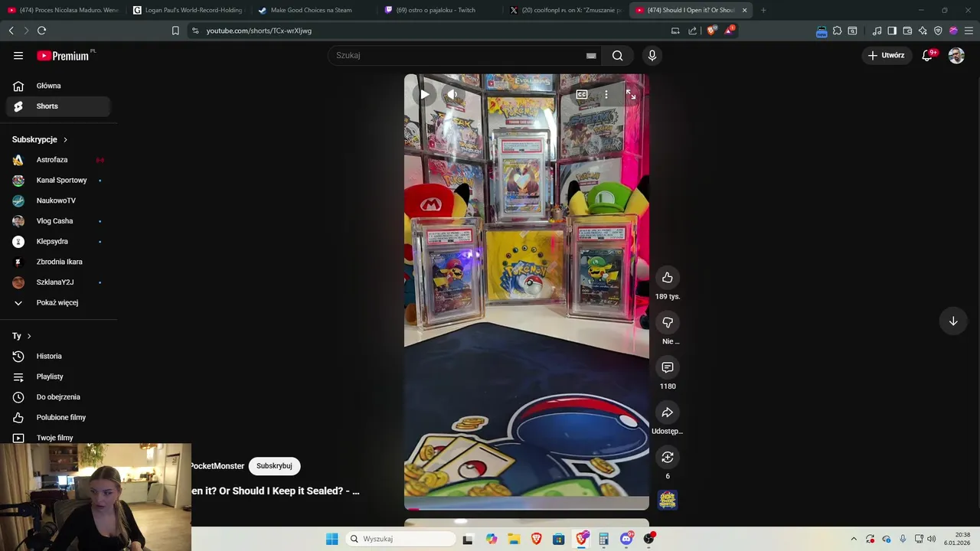Enter fullscreen for the Short
980x551 pixels.
pyautogui.click(x=631, y=94)
